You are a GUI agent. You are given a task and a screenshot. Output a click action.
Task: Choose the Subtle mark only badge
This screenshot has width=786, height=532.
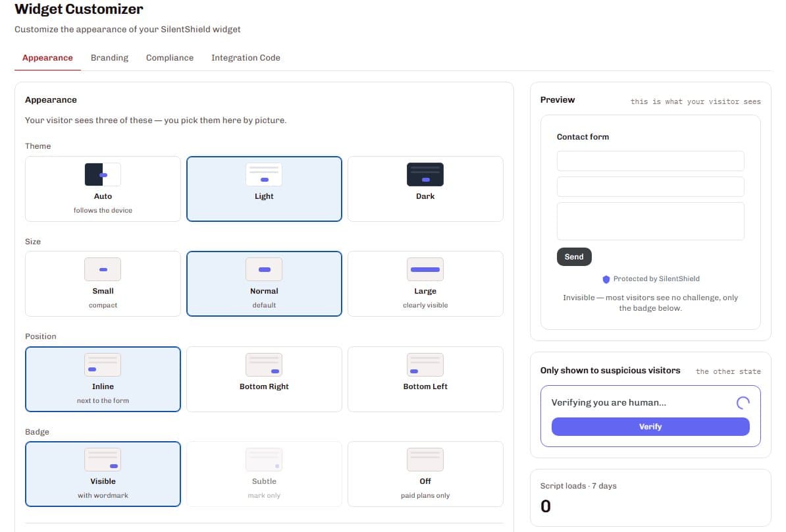pyautogui.click(x=264, y=474)
